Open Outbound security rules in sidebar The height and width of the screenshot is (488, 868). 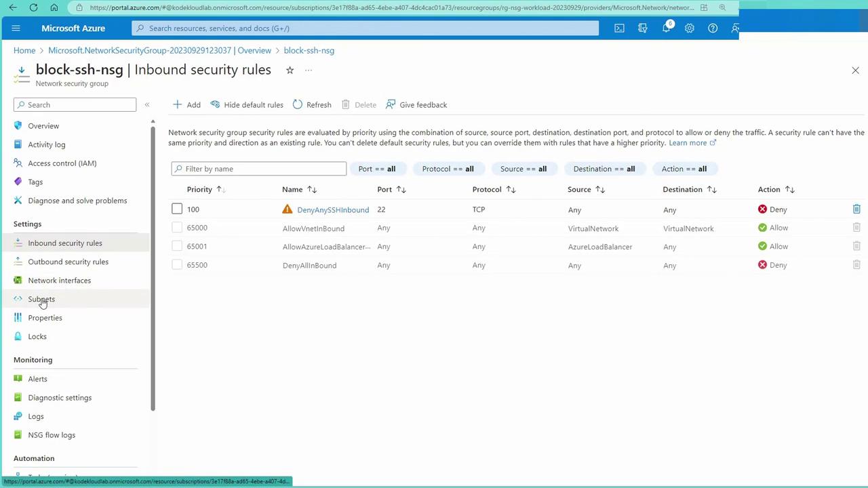68,262
